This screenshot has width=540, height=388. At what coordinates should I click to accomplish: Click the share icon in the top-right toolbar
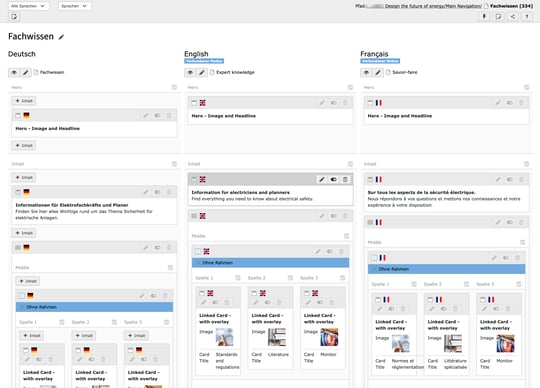[512, 16]
